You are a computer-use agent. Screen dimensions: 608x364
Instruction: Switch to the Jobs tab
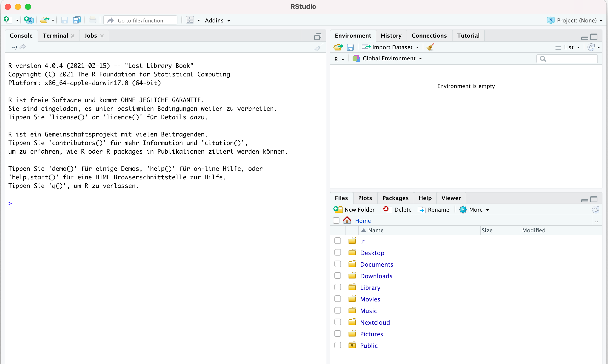[91, 36]
